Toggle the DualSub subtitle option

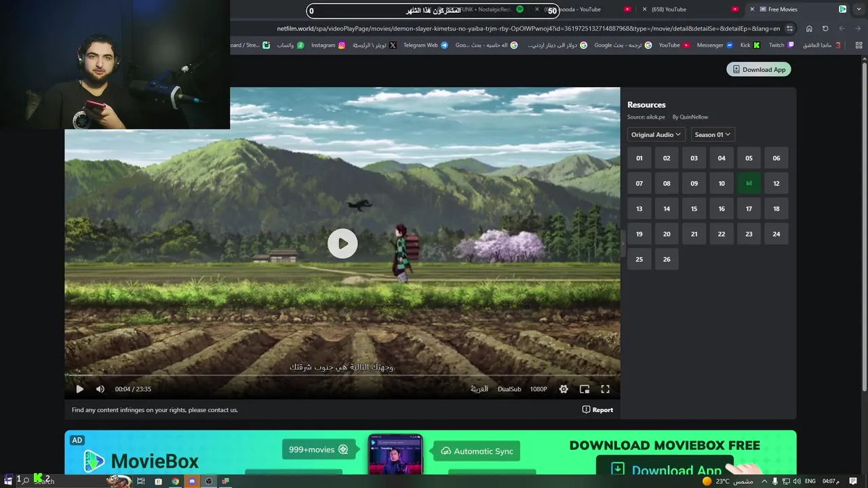point(509,389)
